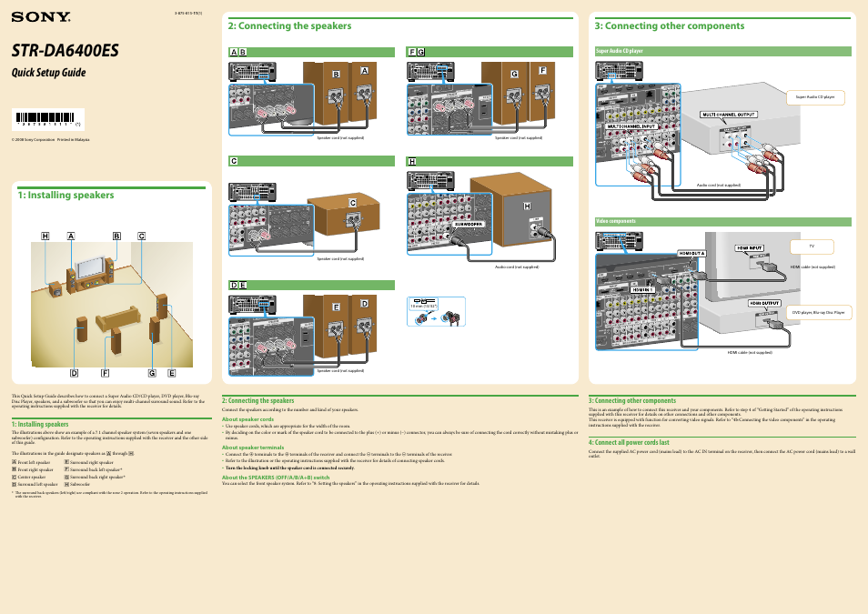The width and height of the screenshot is (868, 614).
Task: Click the green 'D E' section bar
Action: click(x=312, y=285)
